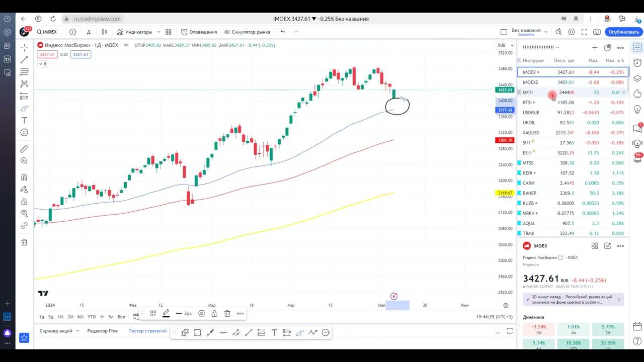
Task: Switch to the Все date range
Action: (x=121, y=317)
